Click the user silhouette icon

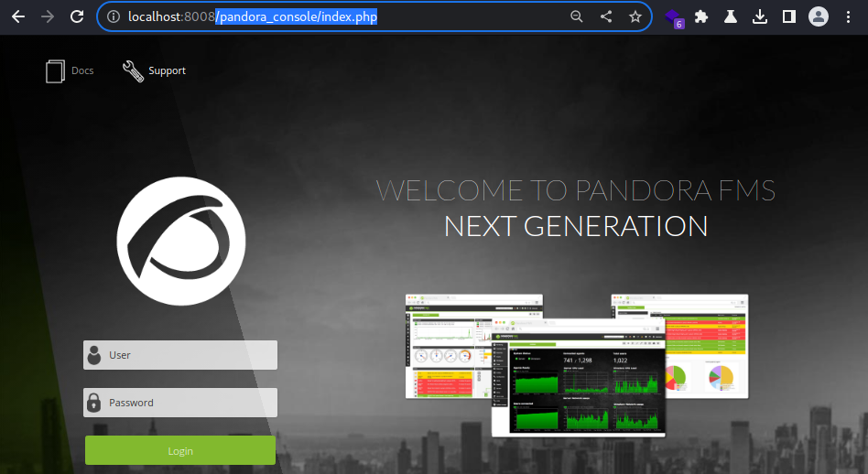pos(94,355)
